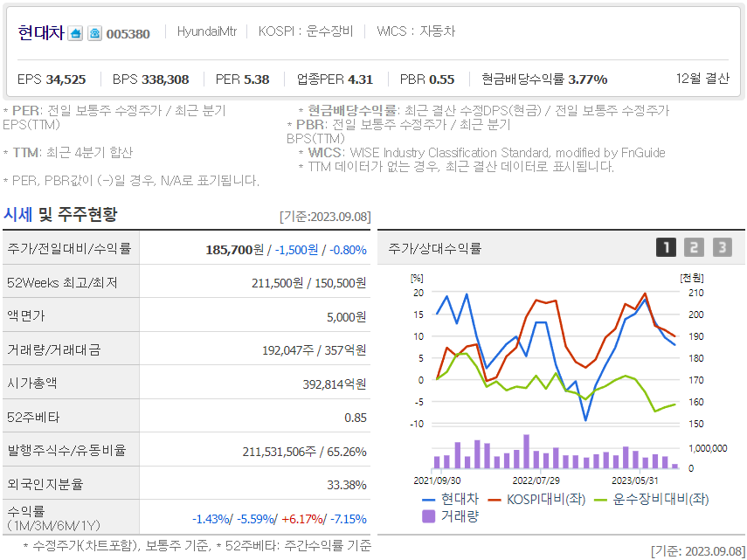Select the 액면가 value 5,000원

346,316
